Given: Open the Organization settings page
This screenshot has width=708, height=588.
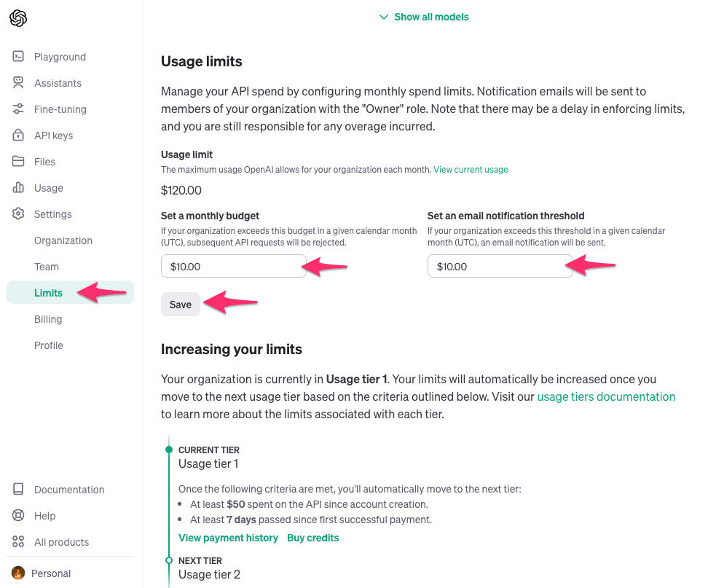Looking at the screenshot, I should [63, 240].
